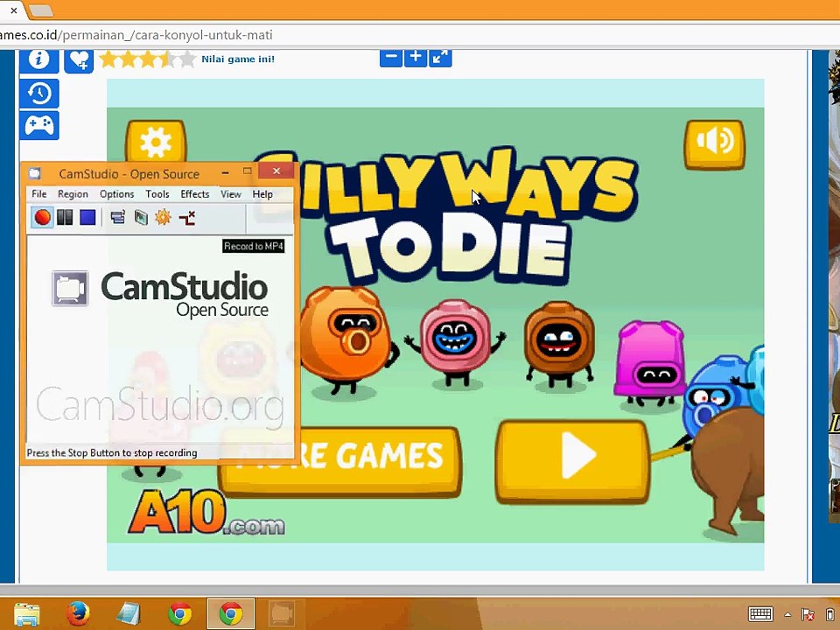Switch to the first Chrome taskbar icon

[x=180, y=614]
